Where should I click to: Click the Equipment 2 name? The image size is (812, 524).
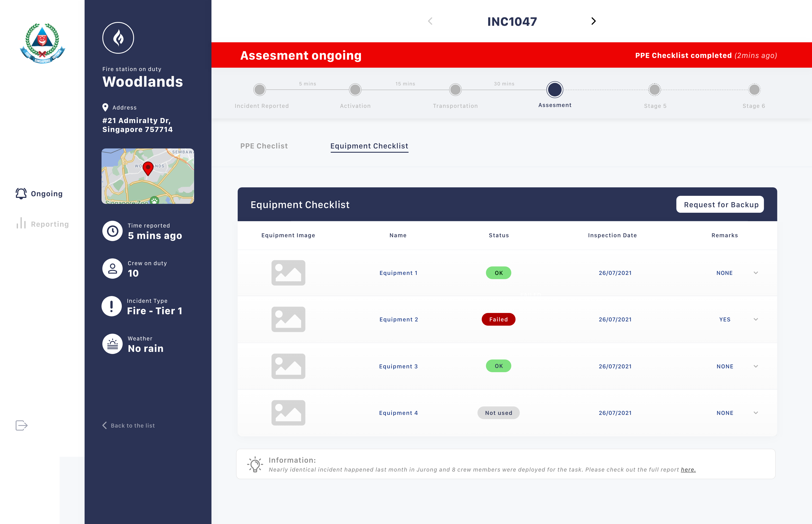pos(399,320)
